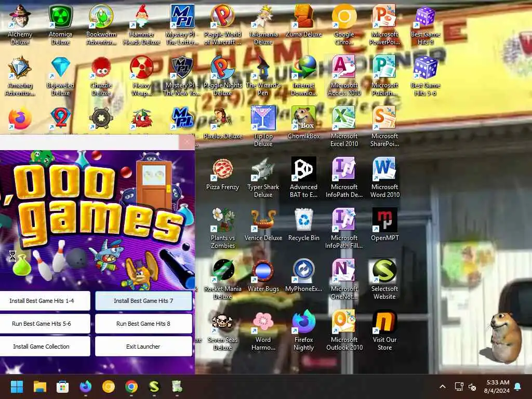Image resolution: width=532 pixels, height=399 pixels.
Task: Launch Firefox Nightly from desktop icon
Action: click(303, 330)
